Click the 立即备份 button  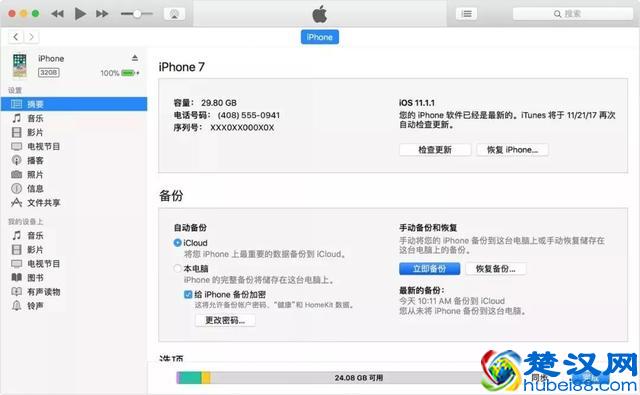click(x=429, y=269)
